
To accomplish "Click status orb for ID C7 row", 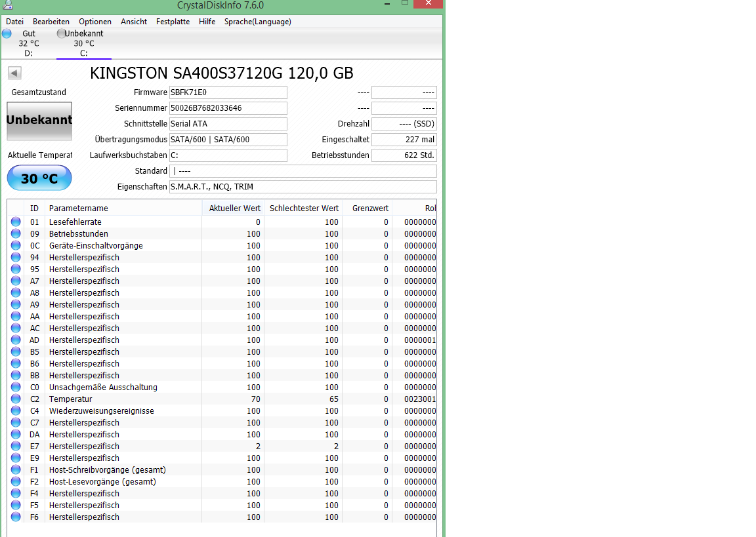I will pos(16,422).
